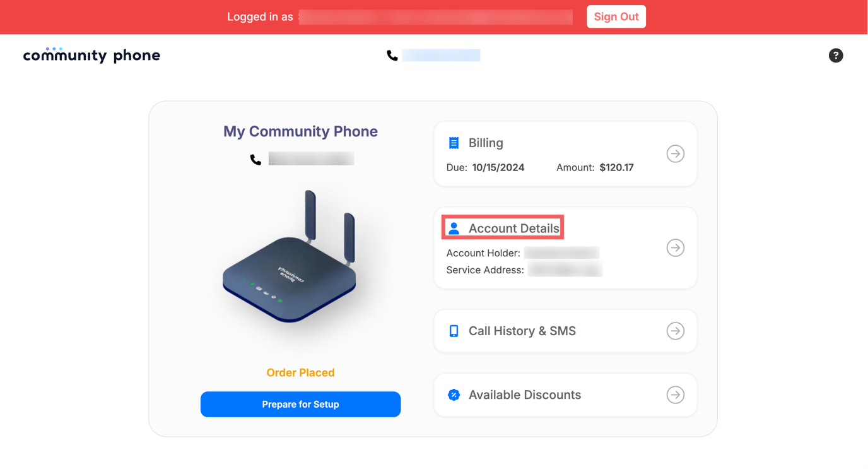Click the Account Holder field

[x=560, y=252]
